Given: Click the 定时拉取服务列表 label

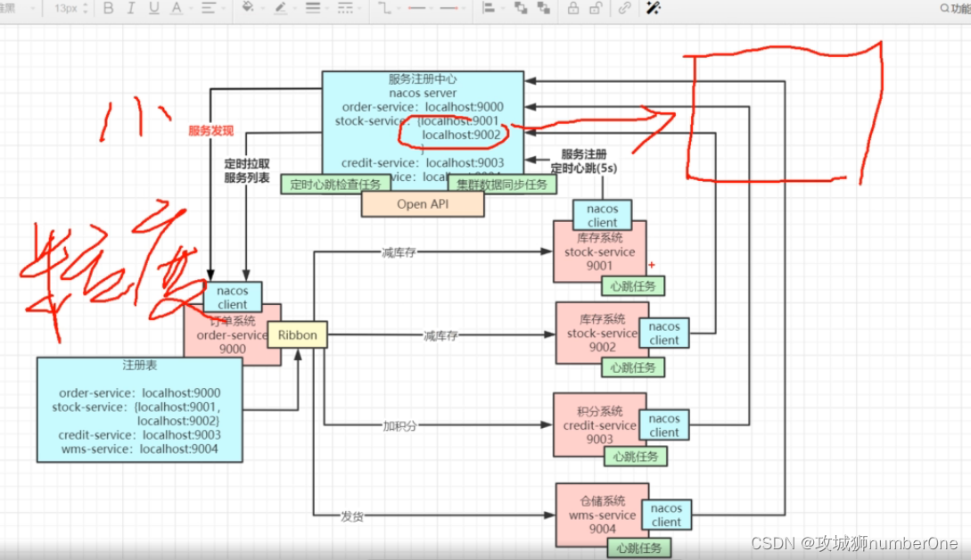Looking at the screenshot, I should pyautogui.click(x=246, y=170).
